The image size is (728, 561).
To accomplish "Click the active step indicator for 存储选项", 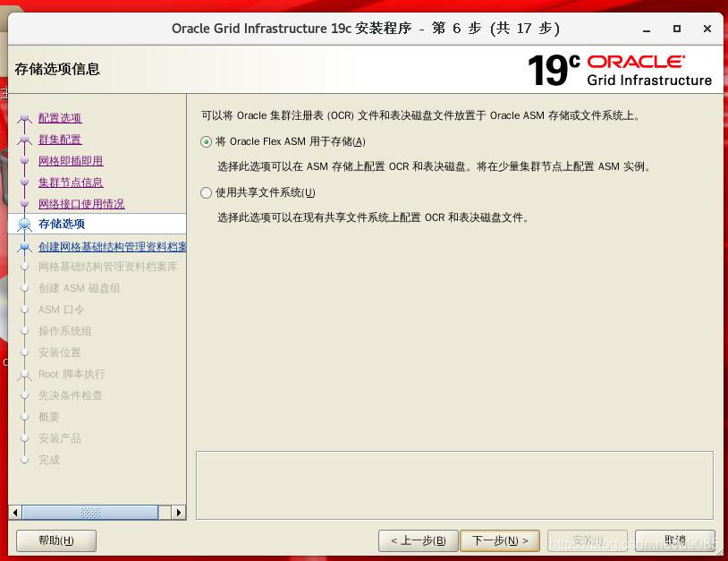I will tap(25, 225).
